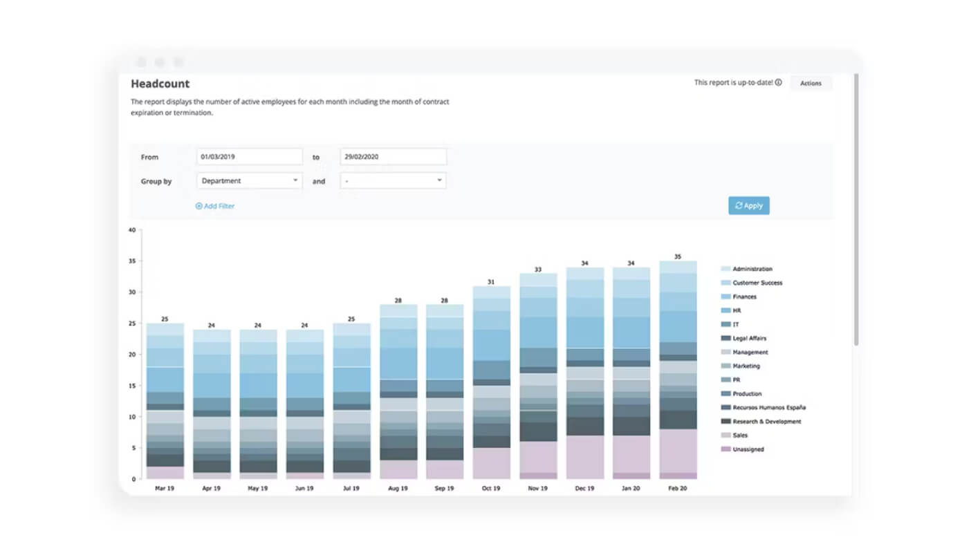Click the refresh icon on the Apply button
This screenshot has width=980, height=553.
coord(739,205)
